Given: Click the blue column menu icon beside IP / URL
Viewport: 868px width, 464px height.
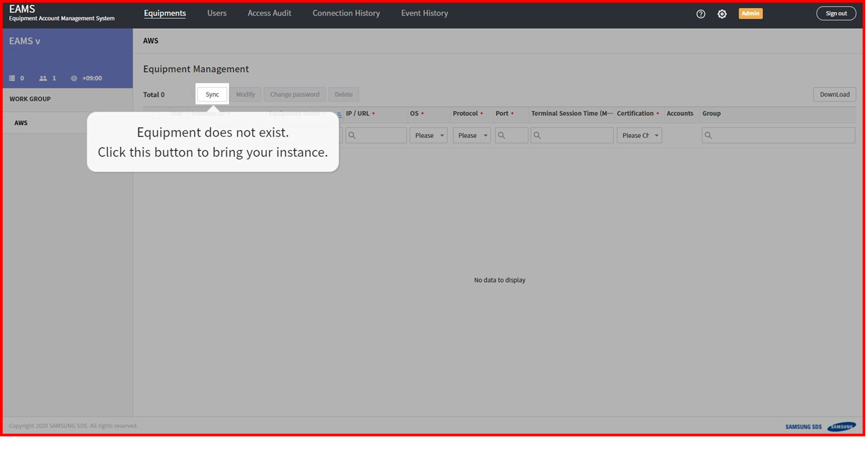Looking at the screenshot, I should coord(339,114).
